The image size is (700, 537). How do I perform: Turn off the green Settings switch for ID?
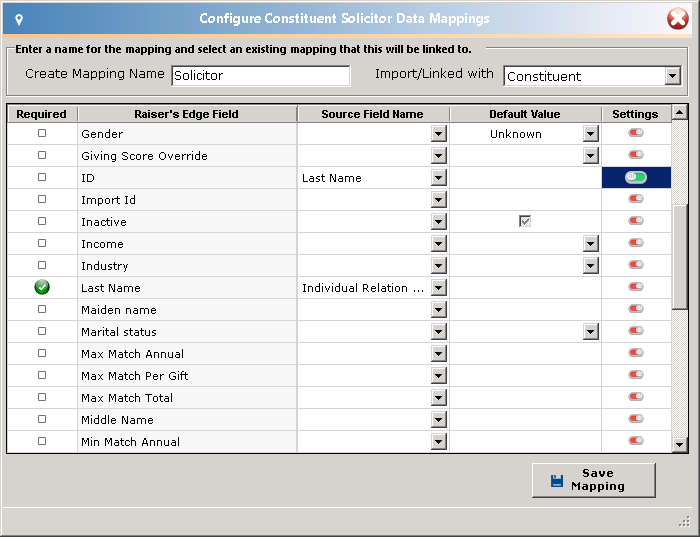pyautogui.click(x=636, y=177)
